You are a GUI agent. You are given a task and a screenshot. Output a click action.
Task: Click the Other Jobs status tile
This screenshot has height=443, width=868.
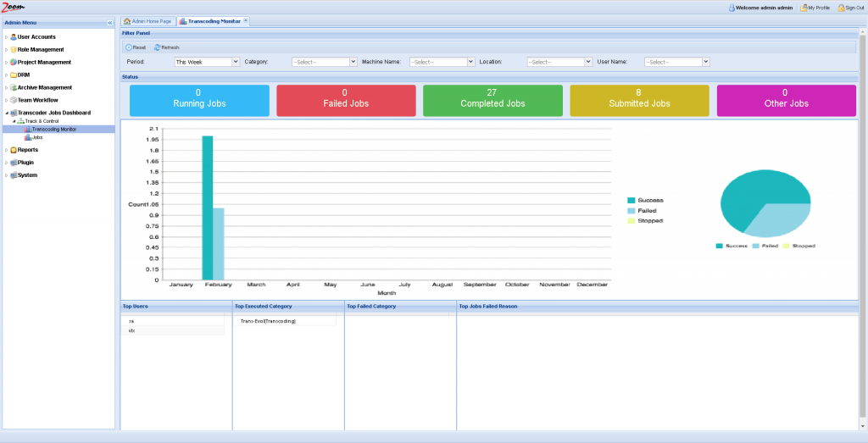(786, 100)
